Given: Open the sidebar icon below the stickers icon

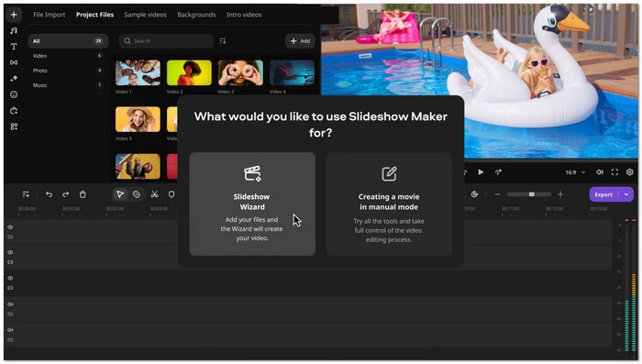Looking at the screenshot, I should pos(14,111).
